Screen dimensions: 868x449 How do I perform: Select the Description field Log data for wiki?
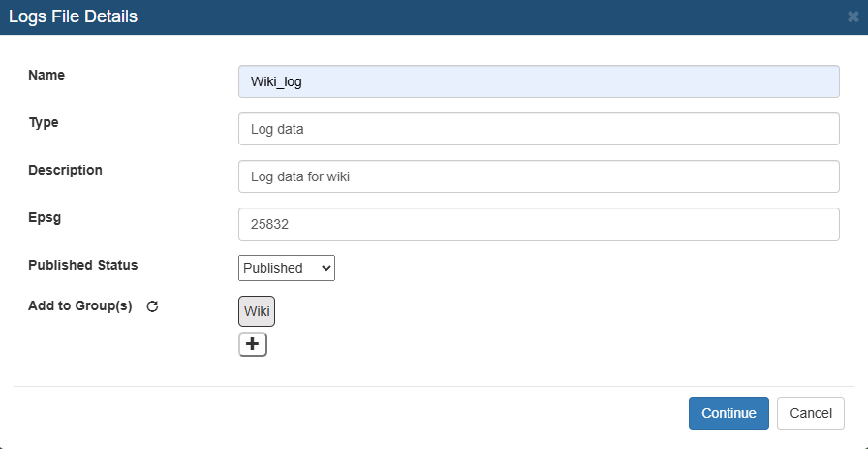click(x=539, y=176)
